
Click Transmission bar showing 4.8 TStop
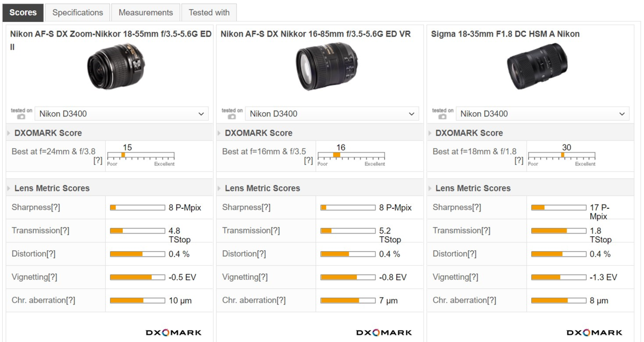(x=137, y=231)
